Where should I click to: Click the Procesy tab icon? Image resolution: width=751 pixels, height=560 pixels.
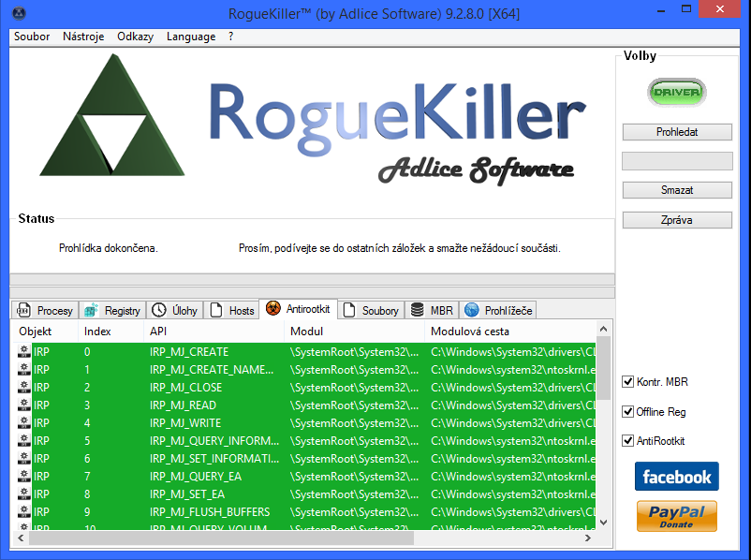[23, 310]
